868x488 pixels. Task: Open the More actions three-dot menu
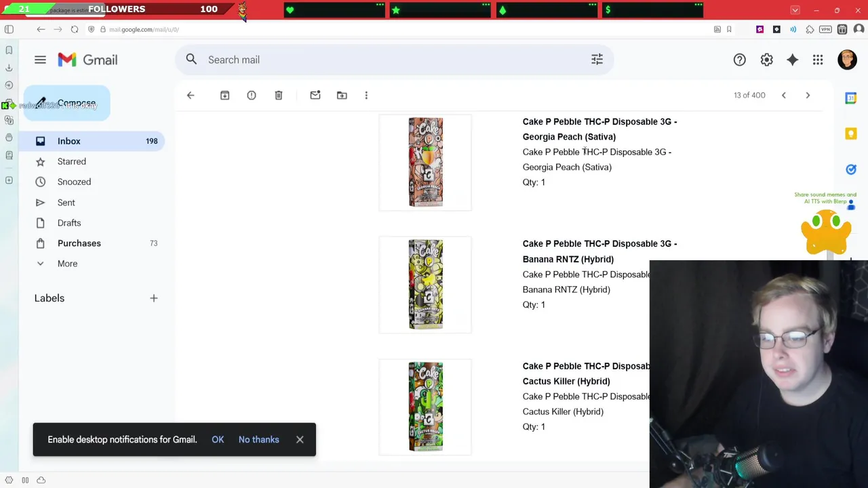tap(366, 95)
